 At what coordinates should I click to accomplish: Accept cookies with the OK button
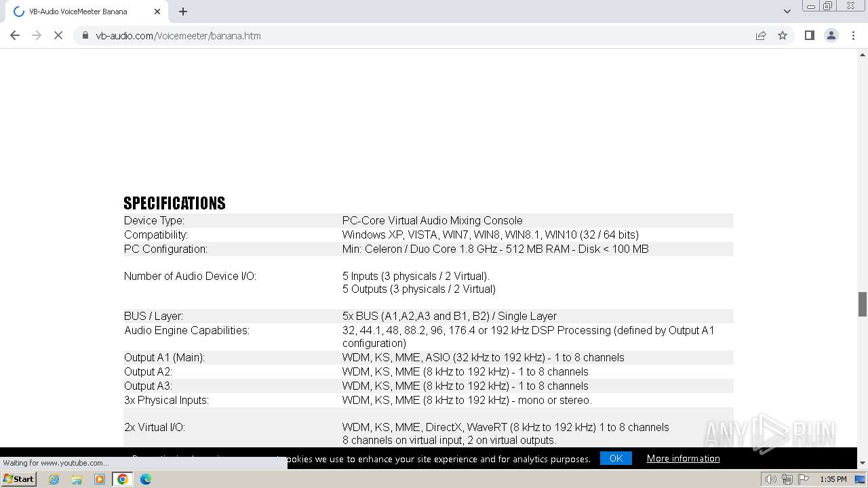tap(616, 458)
